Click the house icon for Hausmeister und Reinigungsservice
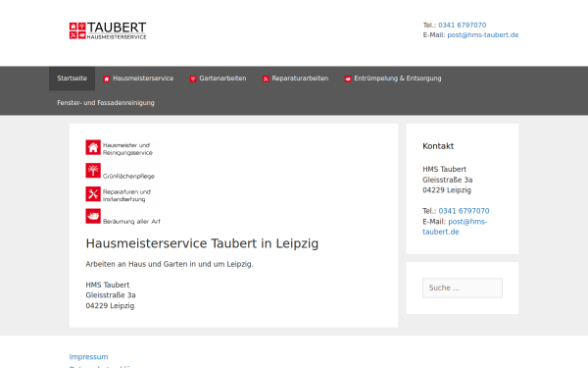 93,147
